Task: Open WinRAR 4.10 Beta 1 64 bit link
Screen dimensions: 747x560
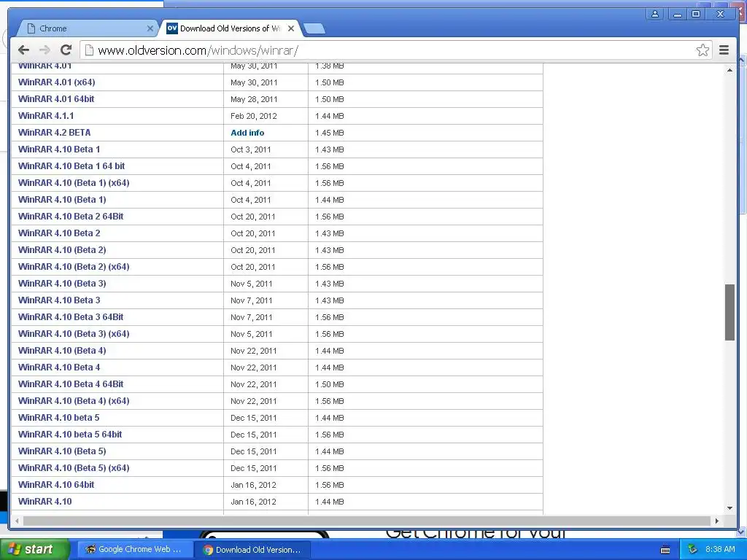Action: click(x=71, y=166)
